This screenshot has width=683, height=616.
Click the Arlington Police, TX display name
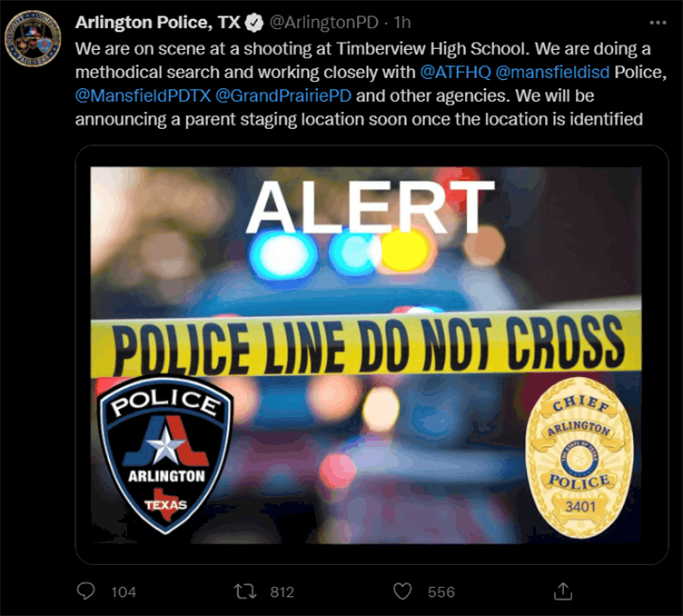pyautogui.click(x=158, y=23)
